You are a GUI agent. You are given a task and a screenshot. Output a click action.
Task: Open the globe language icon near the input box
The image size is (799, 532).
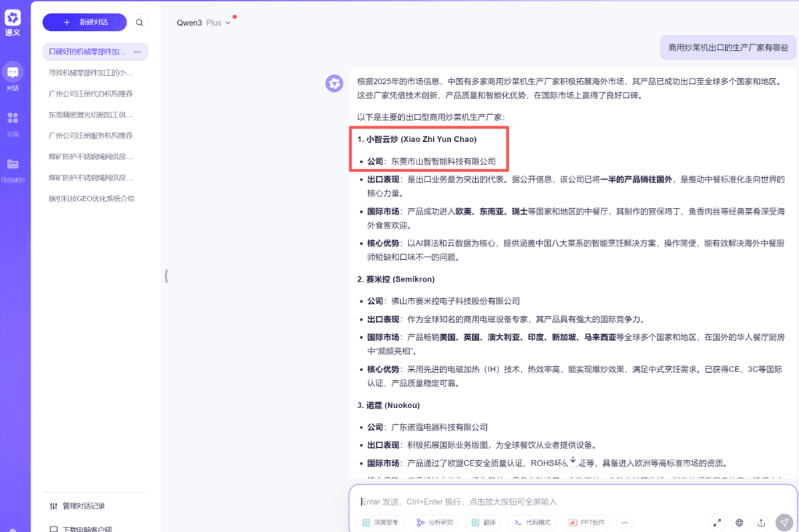739,523
